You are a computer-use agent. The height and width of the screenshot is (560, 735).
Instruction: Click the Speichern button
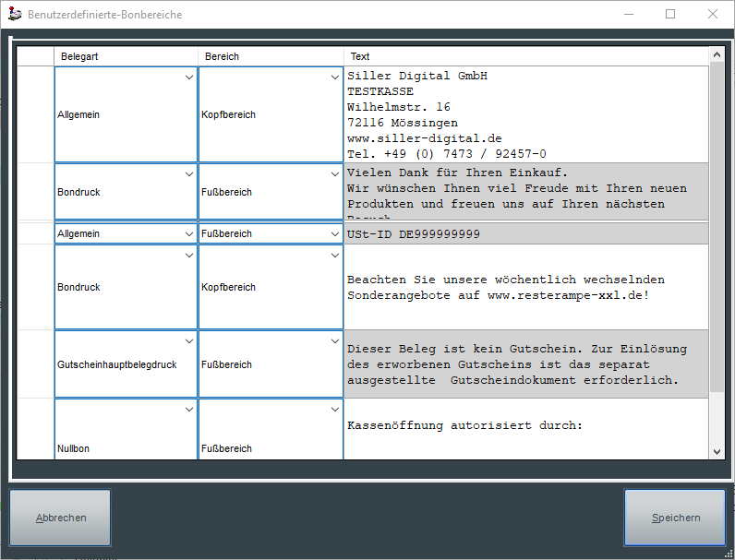(x=675, y=518)
